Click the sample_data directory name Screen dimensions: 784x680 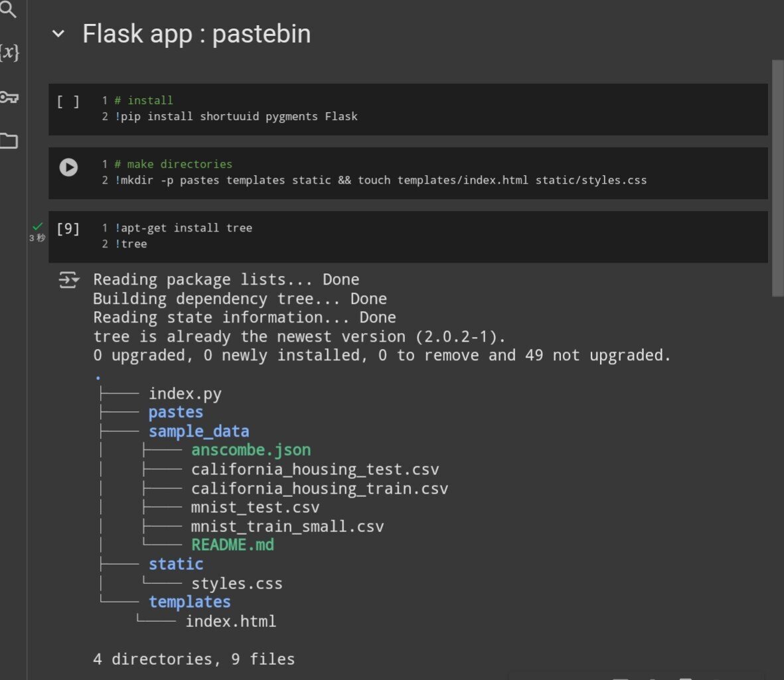[198, 431]
